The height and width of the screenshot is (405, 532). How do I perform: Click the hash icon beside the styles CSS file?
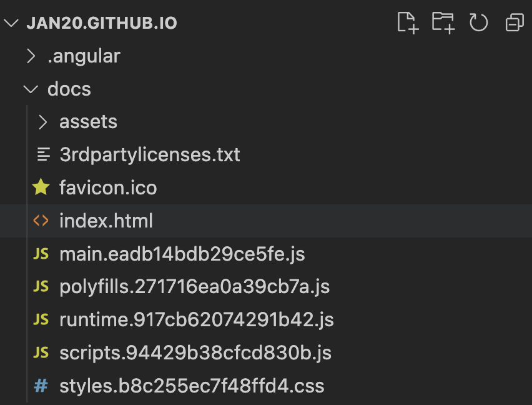coord(41,386)
